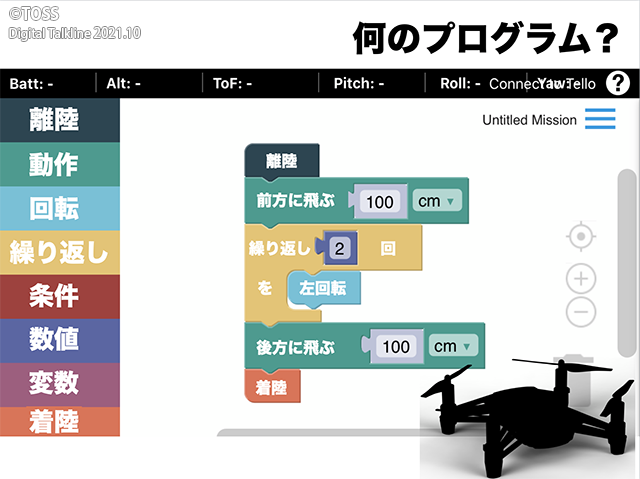Select the 着陸 block in the workspace
The width and height of the screenshot is (640, 479).
pos(272,386)
